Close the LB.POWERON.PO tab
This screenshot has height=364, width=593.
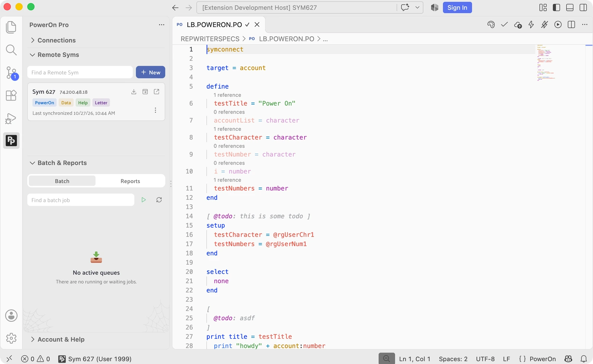(x=257, y=24)
